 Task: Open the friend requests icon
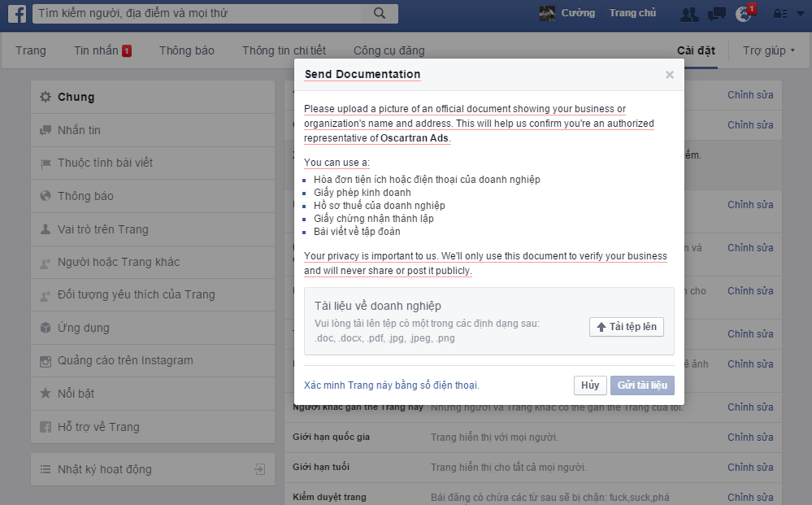click(x=689, y=14)
